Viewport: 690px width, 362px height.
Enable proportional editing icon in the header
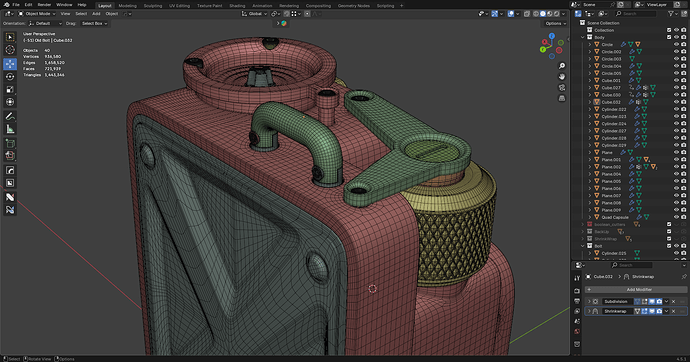[307, 14]
